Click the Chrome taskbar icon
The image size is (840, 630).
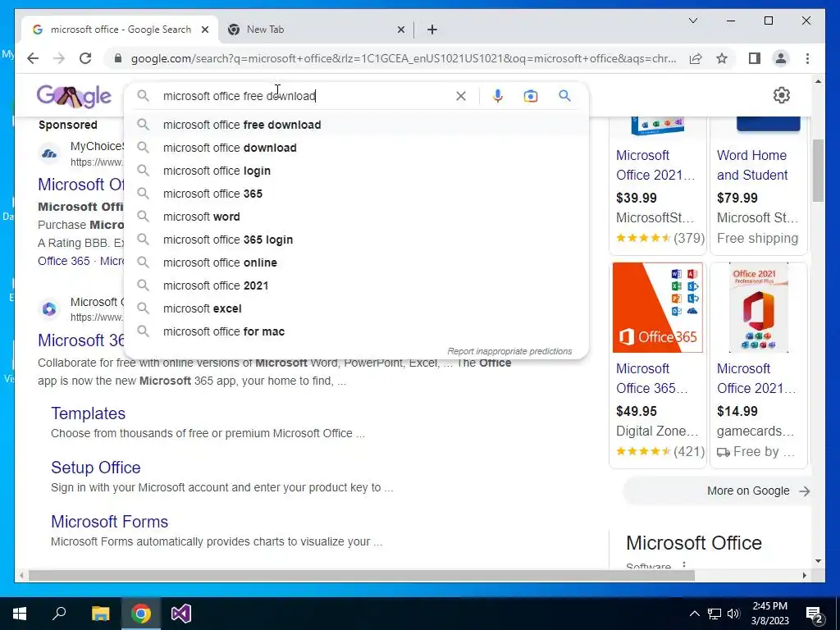coord(141,614)
